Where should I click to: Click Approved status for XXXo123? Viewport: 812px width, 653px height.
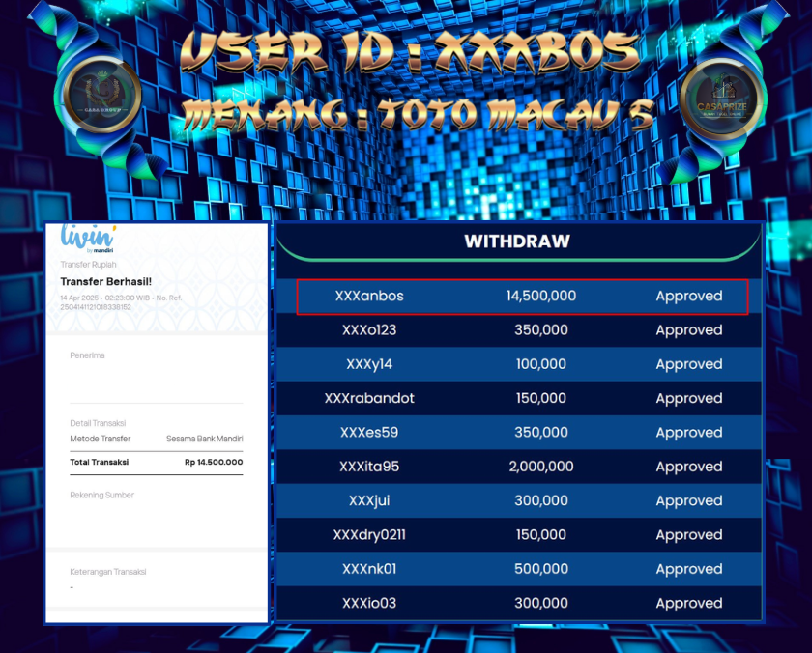688,330
